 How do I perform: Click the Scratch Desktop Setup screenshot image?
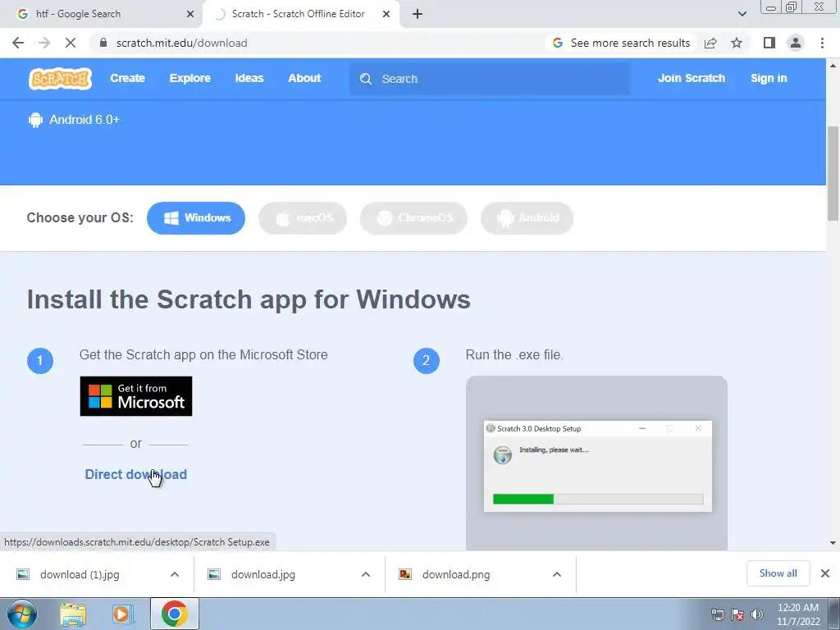coord(597,463)
